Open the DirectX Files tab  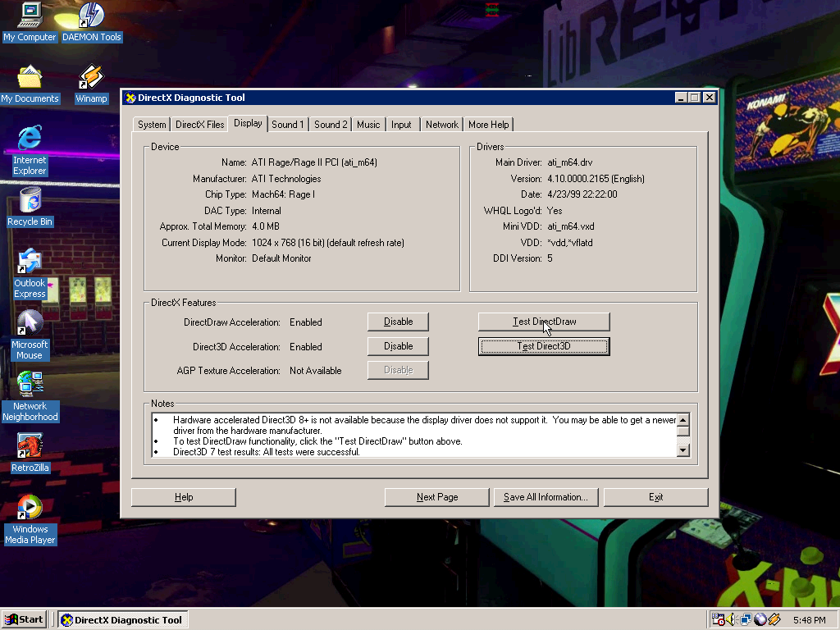200,125
